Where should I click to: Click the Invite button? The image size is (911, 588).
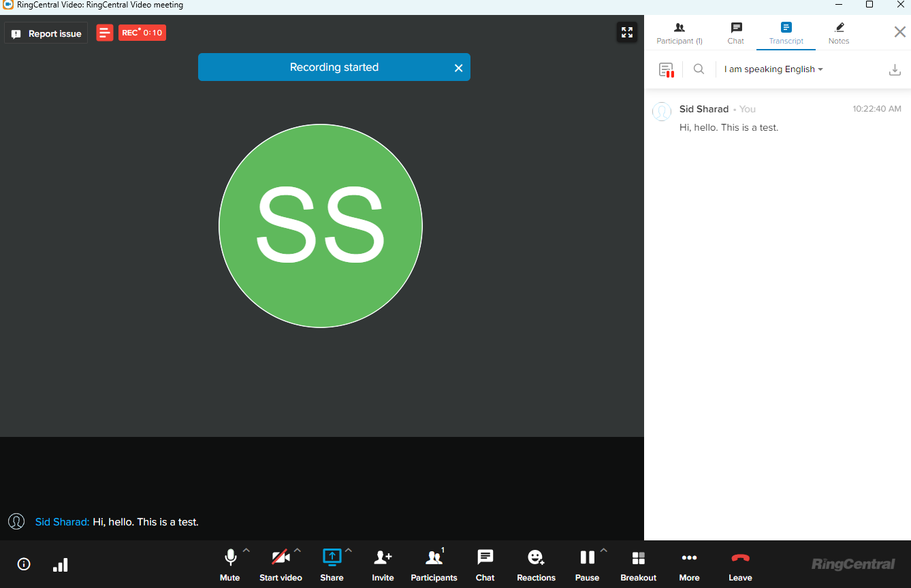[383, 565]
